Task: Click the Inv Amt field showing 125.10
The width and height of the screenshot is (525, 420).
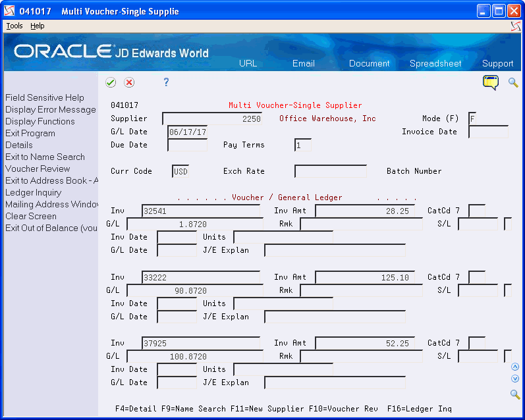Action: (365, 277)
